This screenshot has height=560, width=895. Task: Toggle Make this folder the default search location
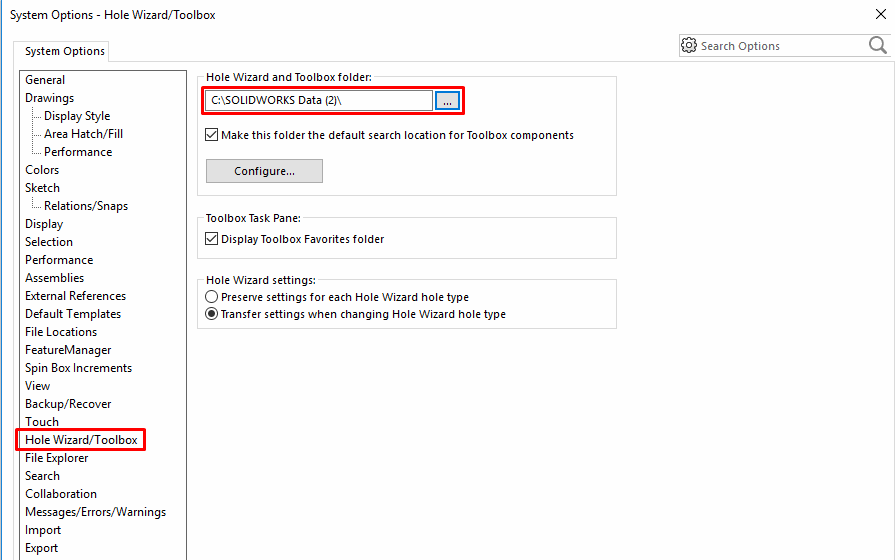tap(211, 135)
